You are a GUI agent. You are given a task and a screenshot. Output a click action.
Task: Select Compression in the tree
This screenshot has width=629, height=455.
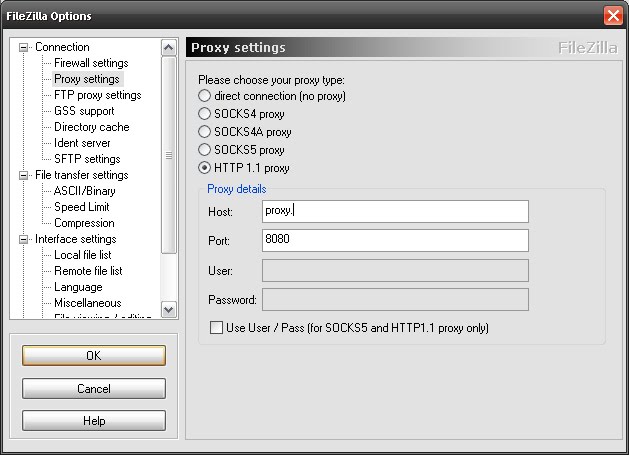point(84,223)
